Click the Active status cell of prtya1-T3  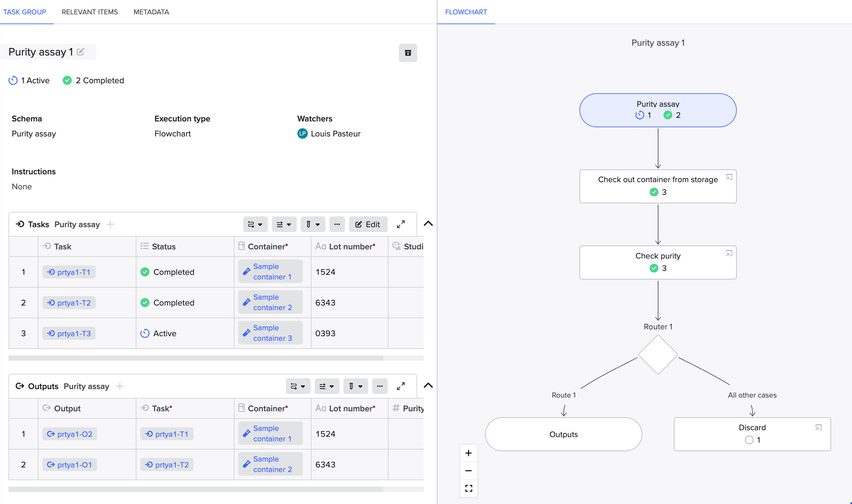click(185, 334)
